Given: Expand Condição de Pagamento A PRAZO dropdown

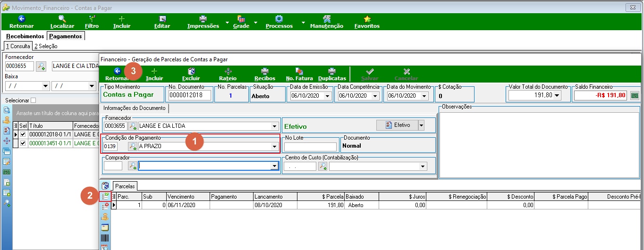Looking at the screenshot, I should point(274,147).
